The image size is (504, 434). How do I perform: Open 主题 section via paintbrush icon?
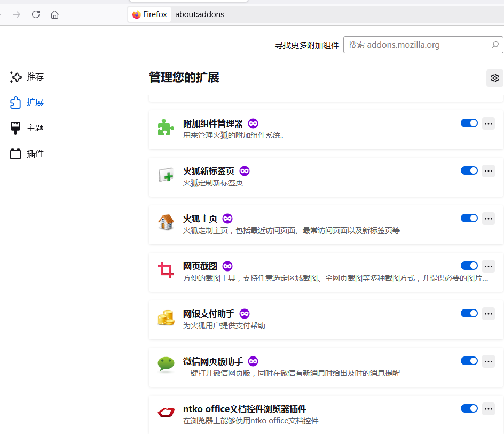[14, 128]
